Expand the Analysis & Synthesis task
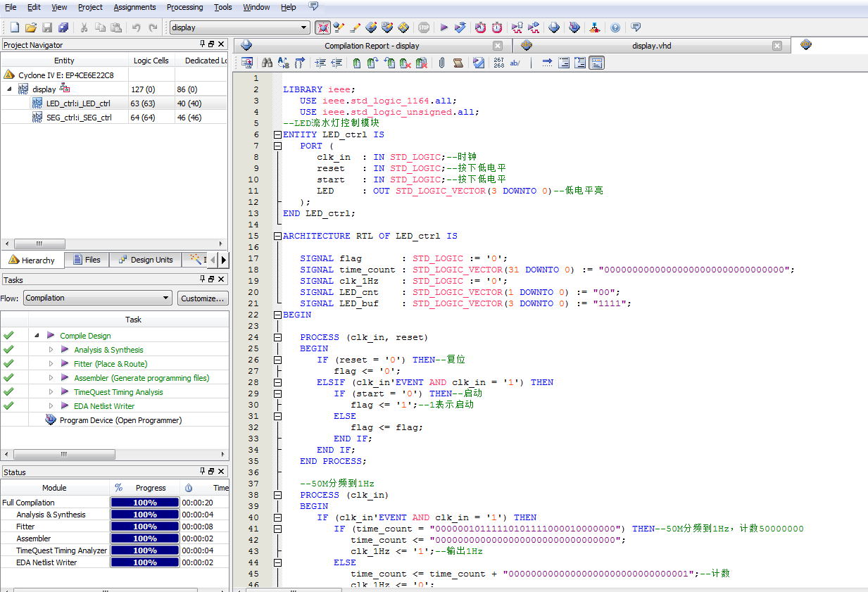The width and height of the screenshot is (868, 592). (51, 350)
